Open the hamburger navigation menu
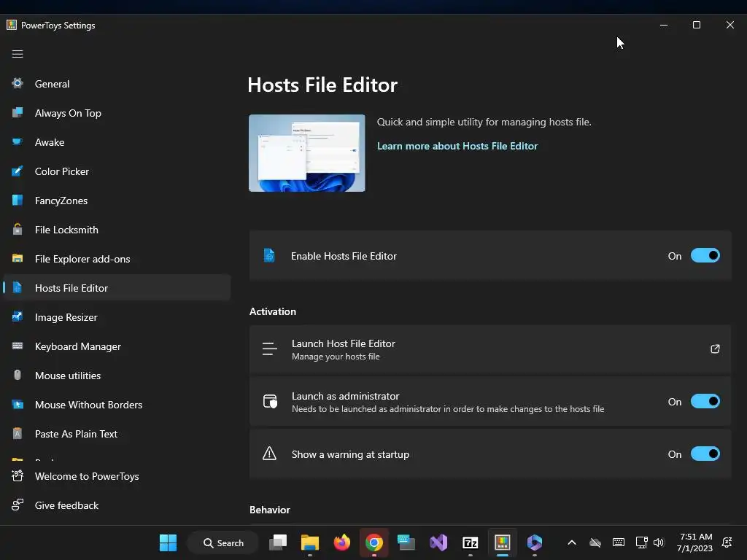 click(18, 54)
